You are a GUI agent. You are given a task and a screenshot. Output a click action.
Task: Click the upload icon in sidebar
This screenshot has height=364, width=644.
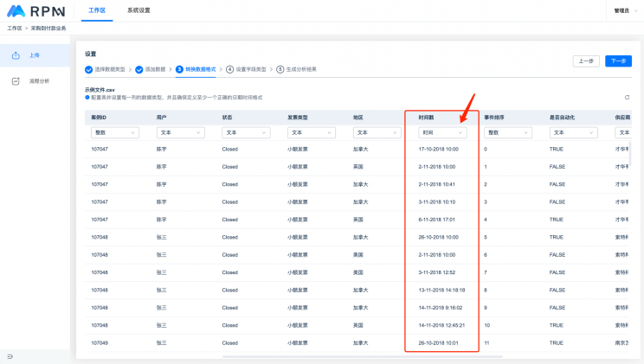click(16, 55)
